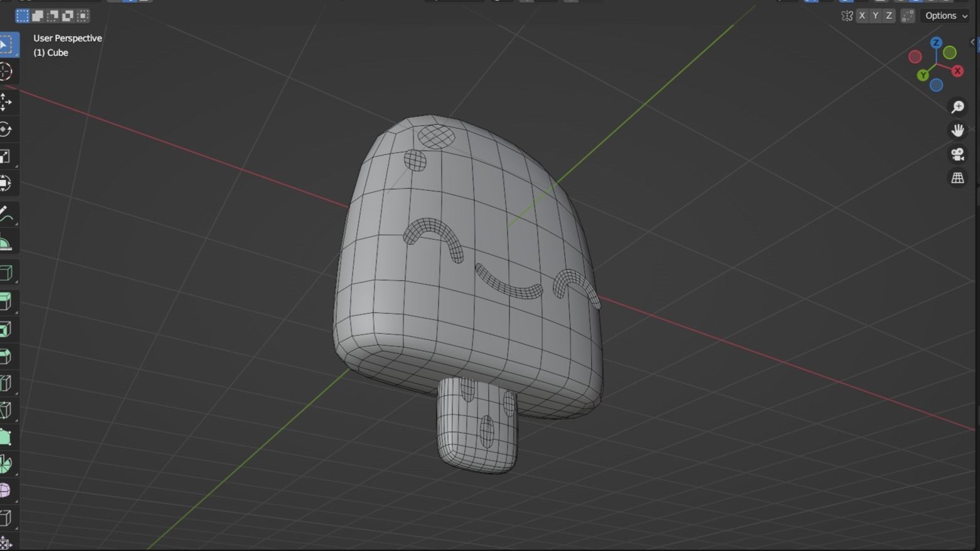Toggle Auto Merge vertices icon
Viewport: 980px width, 551px height.
(x=908, y=16)
